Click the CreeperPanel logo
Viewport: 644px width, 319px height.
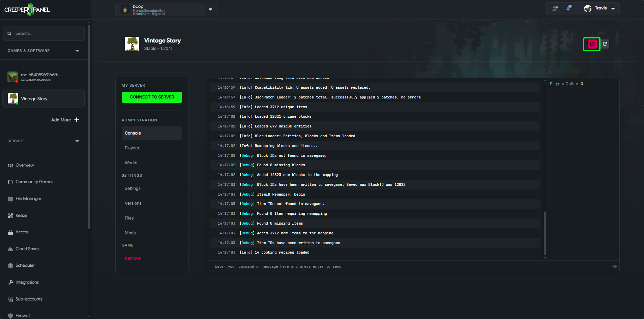tap(27, 9)
